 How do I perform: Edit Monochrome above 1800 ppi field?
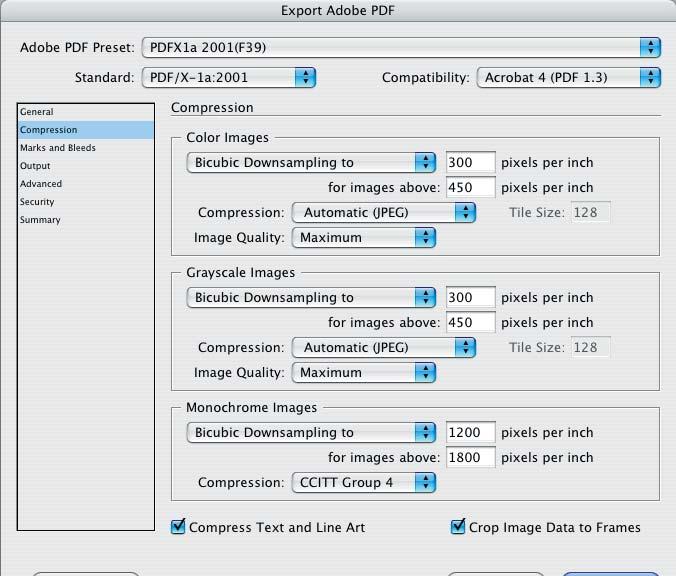pos(471,457)
